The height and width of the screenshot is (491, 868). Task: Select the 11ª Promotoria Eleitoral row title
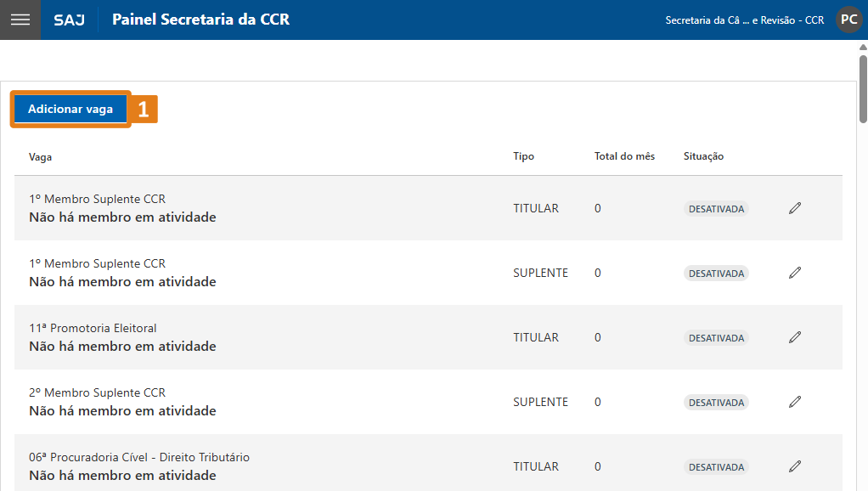coord(93,328)
